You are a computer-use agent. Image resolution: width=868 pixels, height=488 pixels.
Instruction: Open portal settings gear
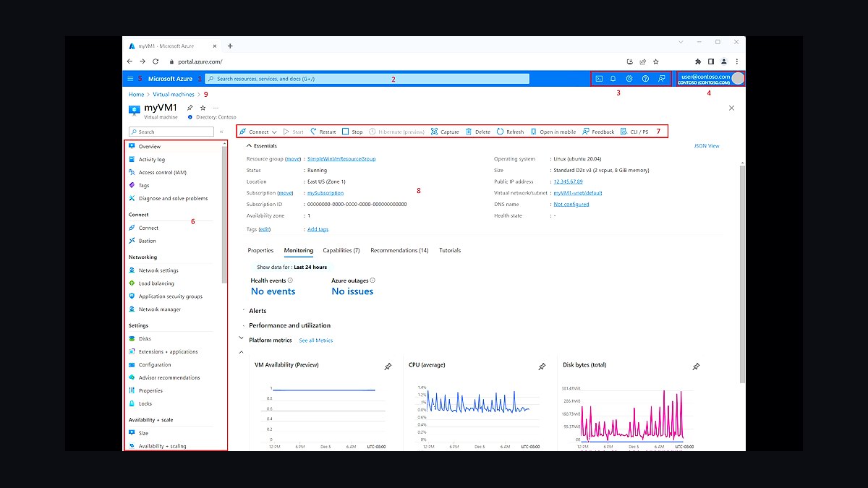(x=629, y=79)
